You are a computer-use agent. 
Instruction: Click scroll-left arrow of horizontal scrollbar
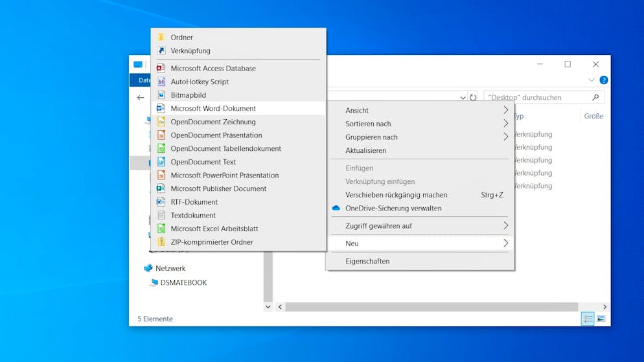coord(280,307)
